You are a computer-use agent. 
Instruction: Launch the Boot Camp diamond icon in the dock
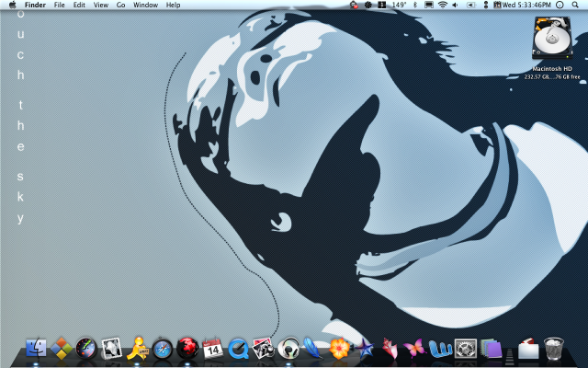pyautogui.click(x=62, y=348)
